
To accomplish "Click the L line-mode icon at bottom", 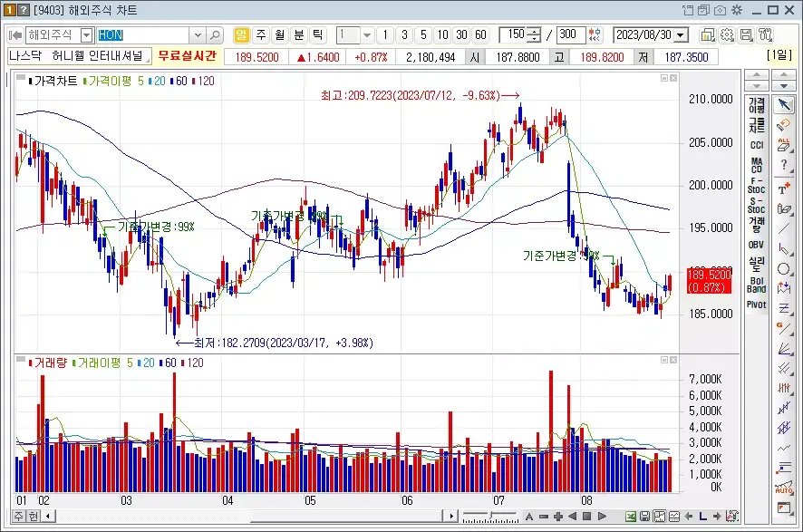I will (702, 516).
